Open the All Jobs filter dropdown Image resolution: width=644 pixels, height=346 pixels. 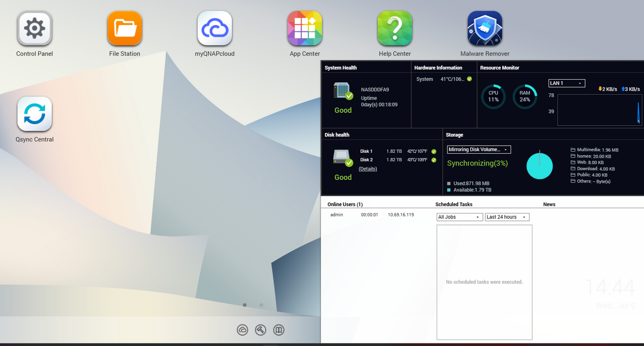point(460,217)
